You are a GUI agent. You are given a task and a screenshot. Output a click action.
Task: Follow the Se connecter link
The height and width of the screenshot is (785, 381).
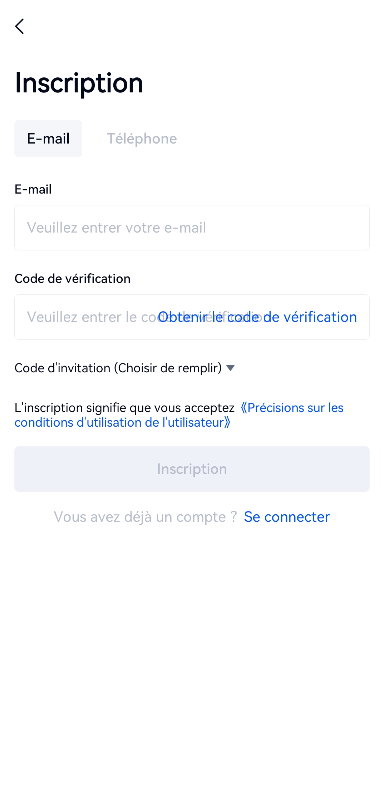click(x=287, y=517)
